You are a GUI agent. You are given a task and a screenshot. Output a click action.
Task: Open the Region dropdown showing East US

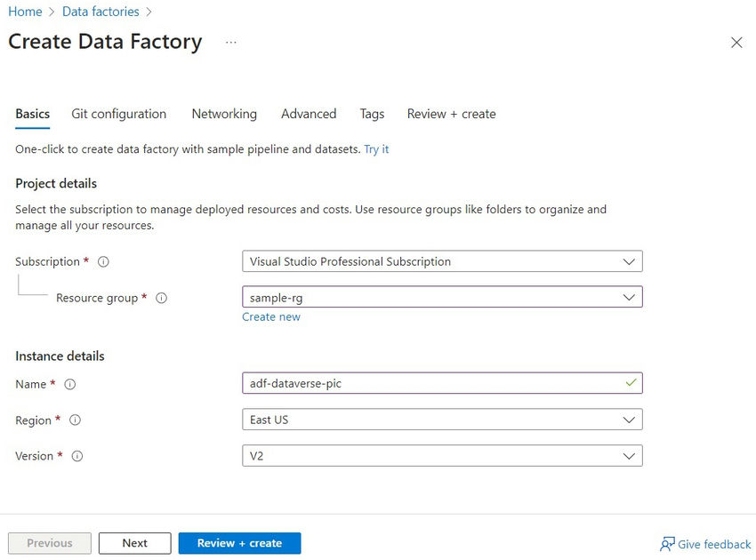[x=442, y=420]
